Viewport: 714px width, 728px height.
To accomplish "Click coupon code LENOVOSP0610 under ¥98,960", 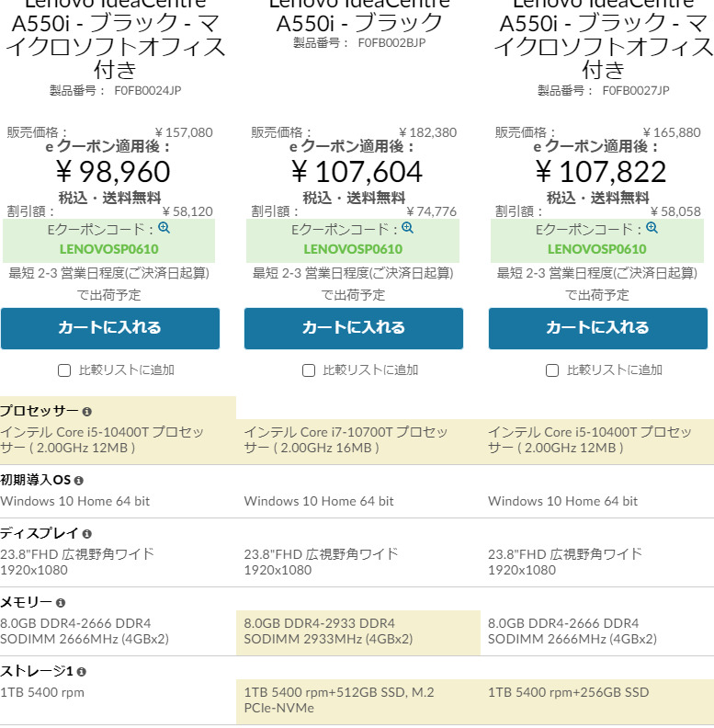I will click(108, 248).
